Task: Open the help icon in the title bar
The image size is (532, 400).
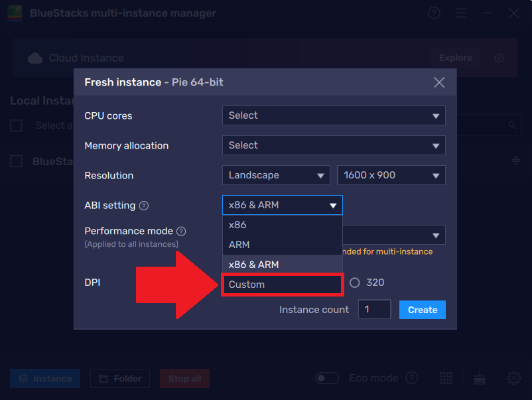Action: click(434, 13)
